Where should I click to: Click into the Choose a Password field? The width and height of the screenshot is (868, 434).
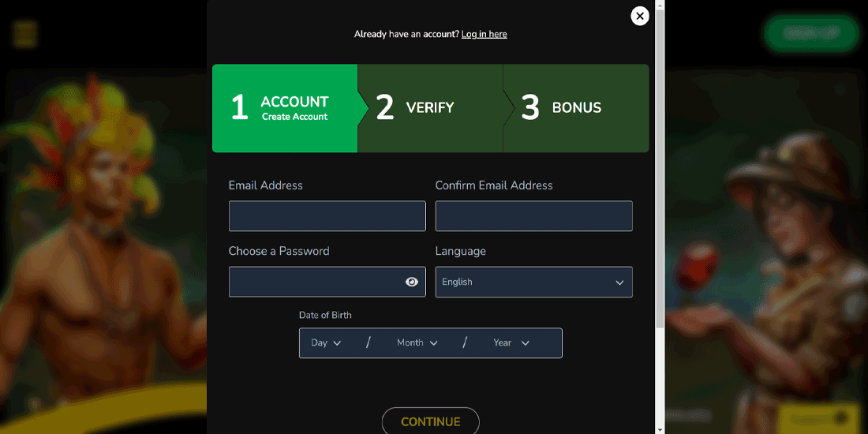coord(316,282)
